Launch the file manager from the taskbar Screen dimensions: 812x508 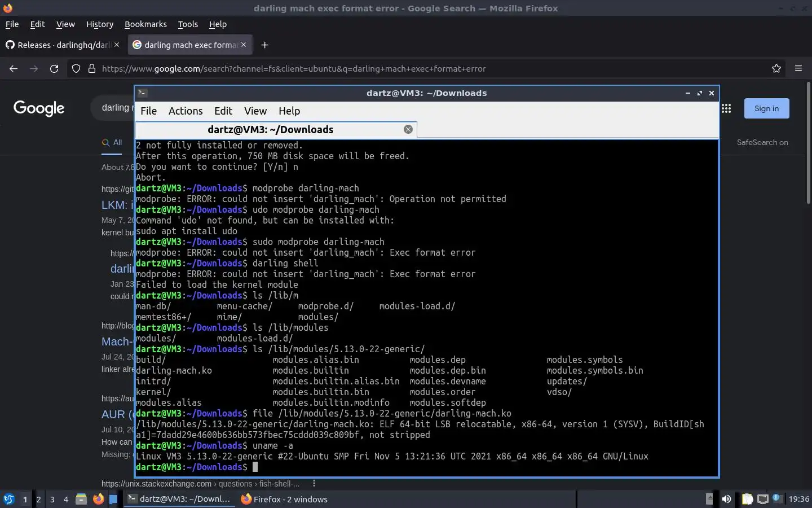pos(81,499)
